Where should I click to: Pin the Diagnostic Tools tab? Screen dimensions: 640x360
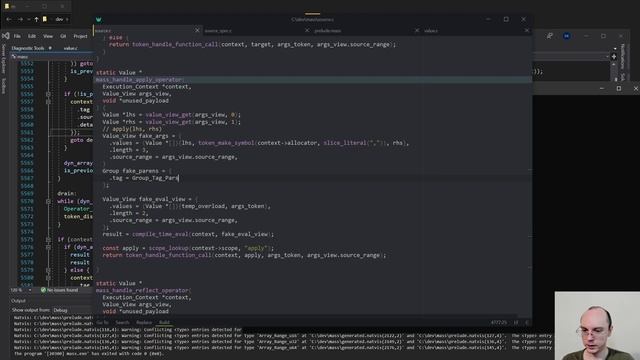50,48
